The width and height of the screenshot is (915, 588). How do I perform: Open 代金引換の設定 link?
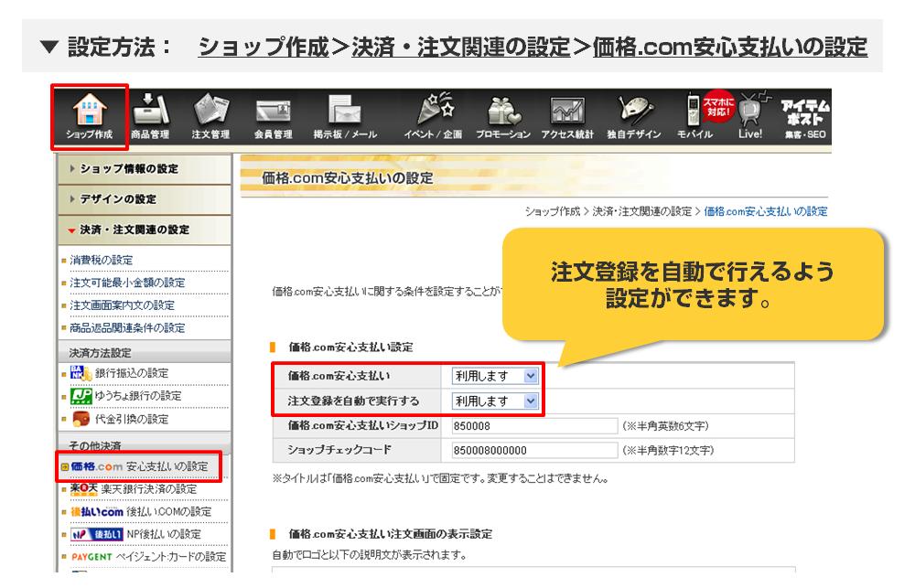coord(131,419)
